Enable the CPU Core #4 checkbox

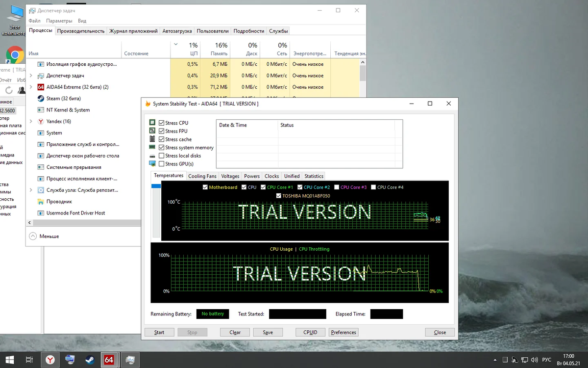point(373,187)
